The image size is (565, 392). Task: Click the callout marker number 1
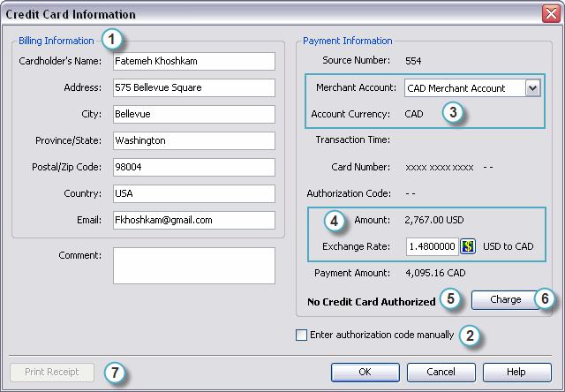coord(112,40)
